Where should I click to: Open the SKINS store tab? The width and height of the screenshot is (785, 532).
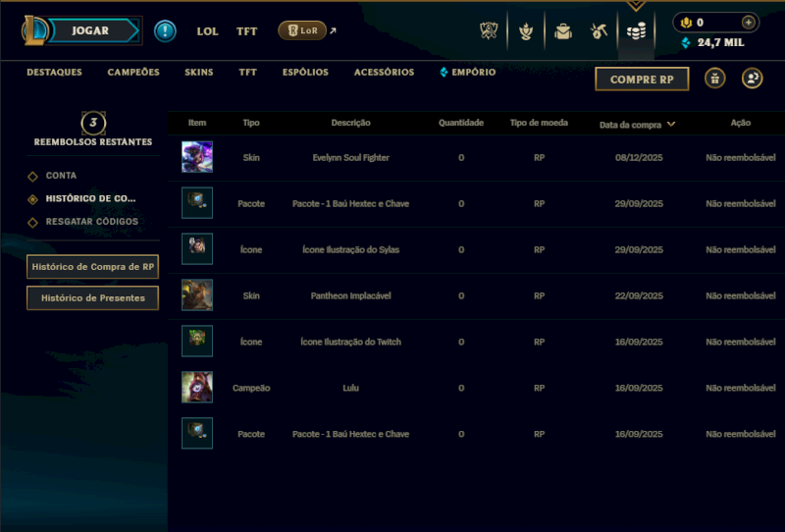[199, 72]
